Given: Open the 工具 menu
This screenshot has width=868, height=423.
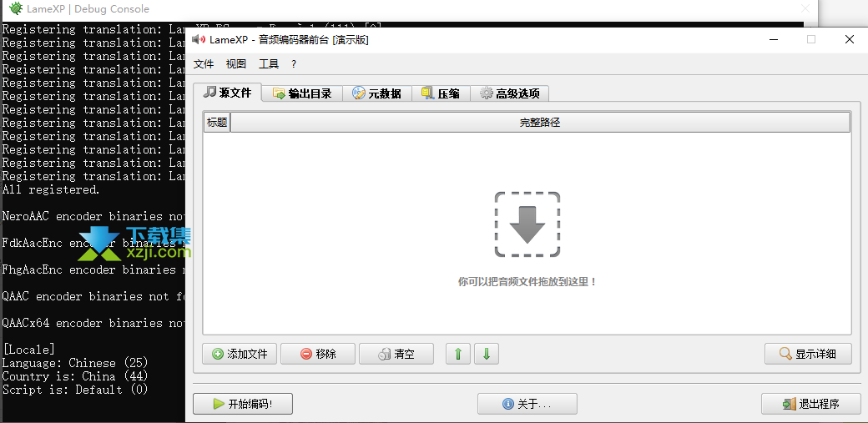Looking at the screenshot, I should [269, 64].
